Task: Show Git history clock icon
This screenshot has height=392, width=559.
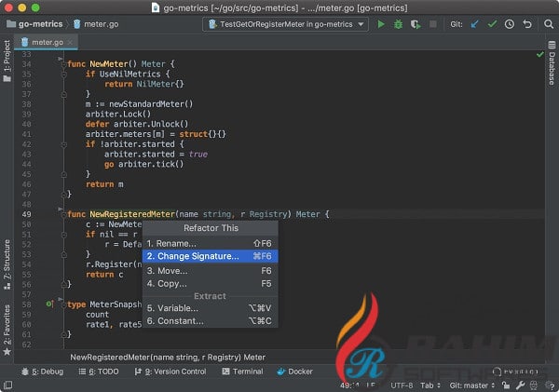Action: click(508, 24)
